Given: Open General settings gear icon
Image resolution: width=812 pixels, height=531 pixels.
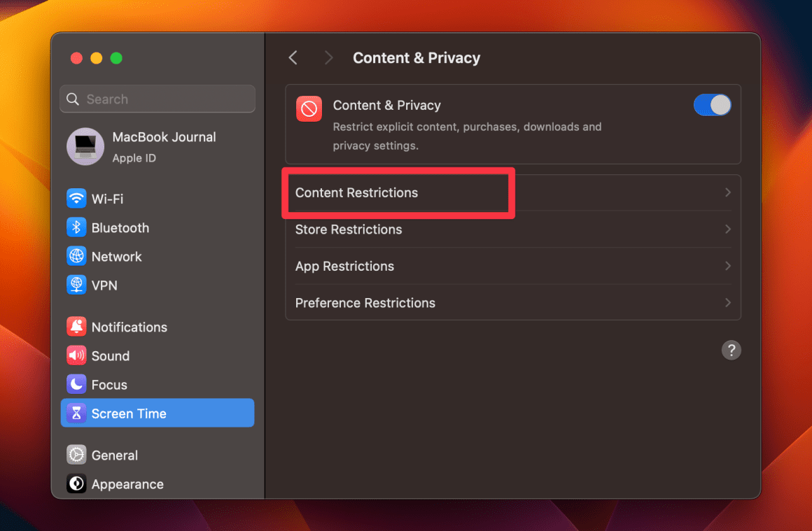Looking at the screenshot, I should (x=76, y=455).
